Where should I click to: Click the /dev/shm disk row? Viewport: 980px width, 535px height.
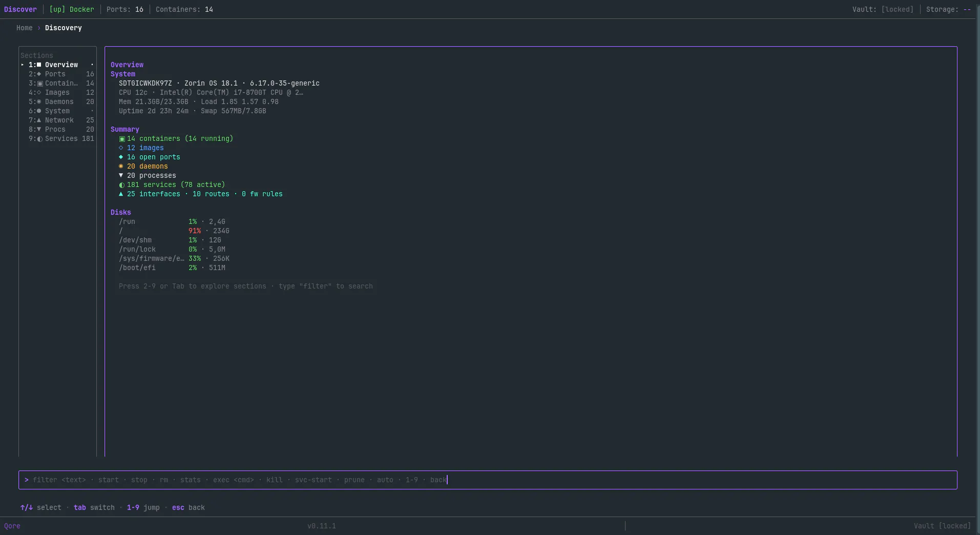pyautogui.click(x=170, y=240)
